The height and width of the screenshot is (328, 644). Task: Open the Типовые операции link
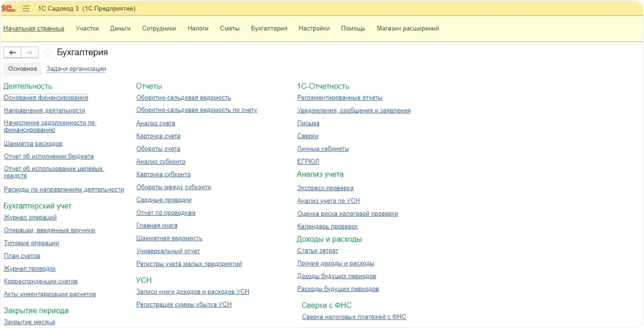click(x=31, y=243)
